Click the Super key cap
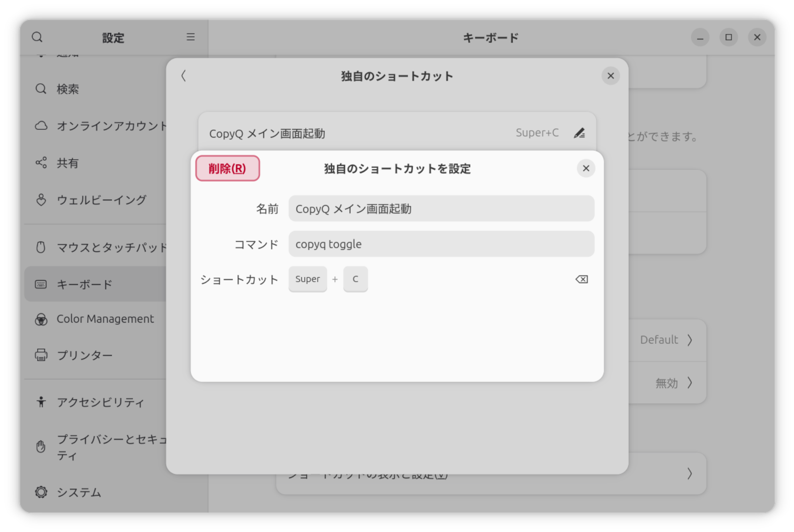Screen dimensions: 794x532 pos(308,279)
